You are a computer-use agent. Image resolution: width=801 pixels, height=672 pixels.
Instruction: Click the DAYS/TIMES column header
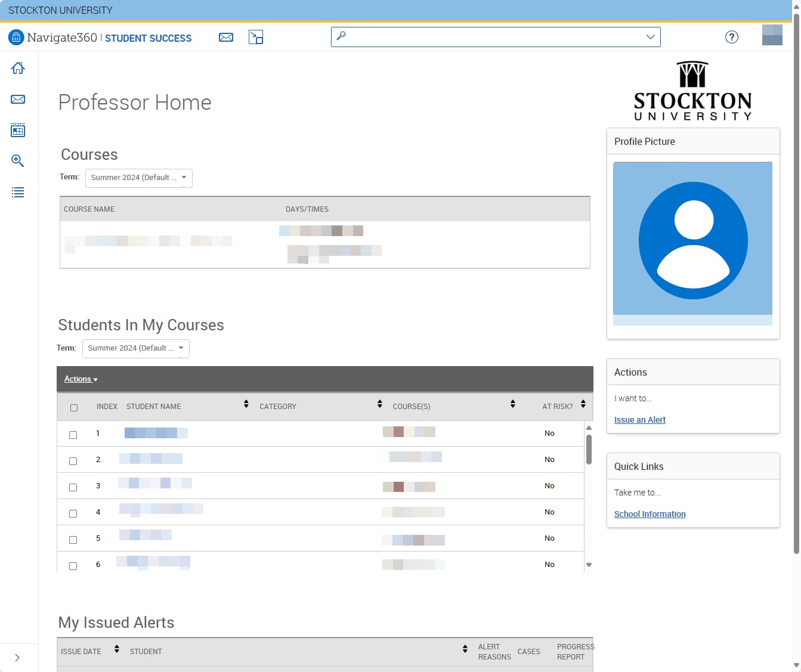(x=307, y=209)
